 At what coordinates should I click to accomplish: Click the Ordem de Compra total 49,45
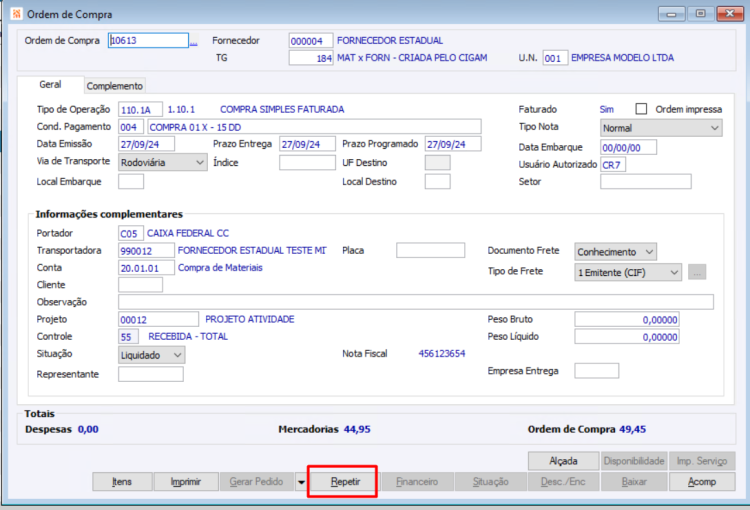(632, 429)
